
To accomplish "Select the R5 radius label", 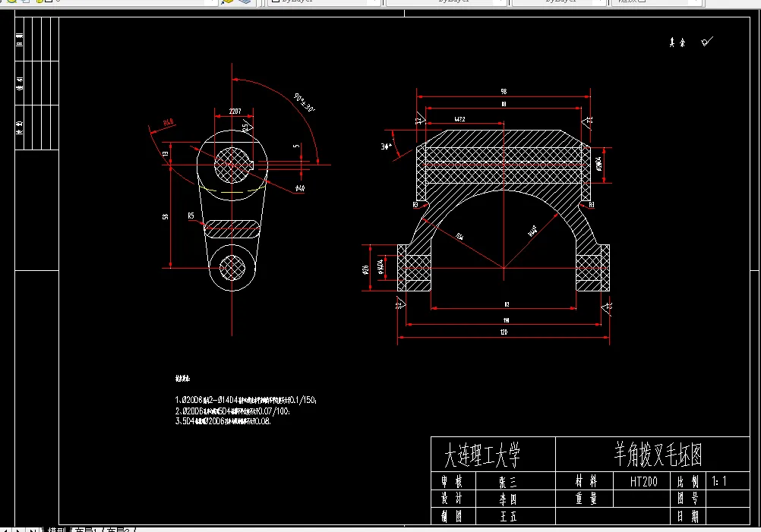I will coord(191,216).
